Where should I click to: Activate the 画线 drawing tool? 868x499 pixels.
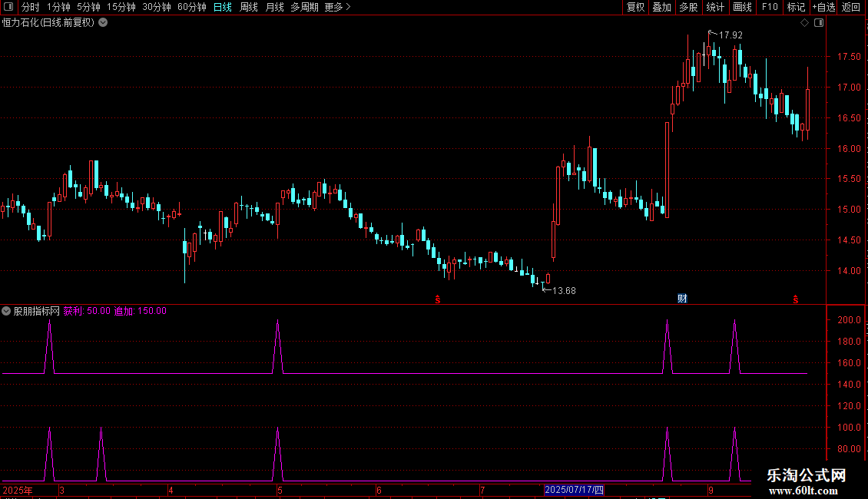click(x=742, y=7)
